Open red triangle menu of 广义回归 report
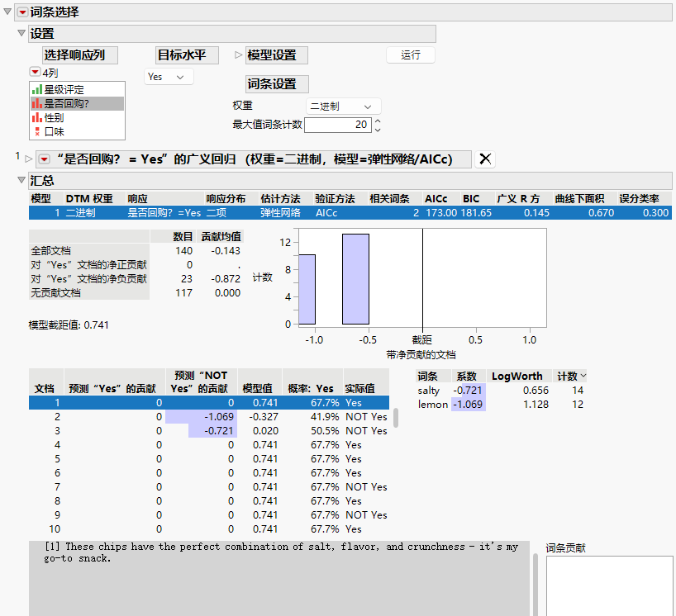This screenshot has height=616, width=676. [x=44, y=159]
